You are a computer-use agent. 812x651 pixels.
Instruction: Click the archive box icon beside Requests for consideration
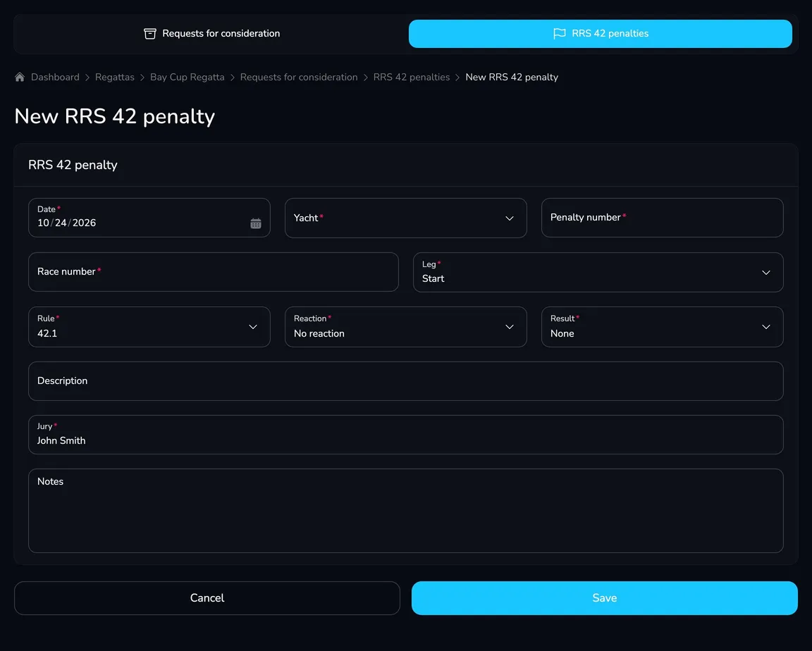click(x=149, y=34)
